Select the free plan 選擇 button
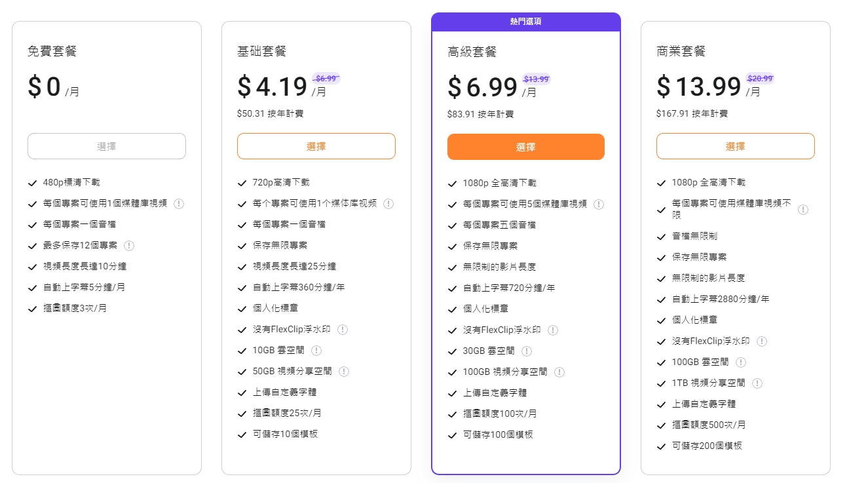Screen dimensions: 868x483 click(107, 146)
